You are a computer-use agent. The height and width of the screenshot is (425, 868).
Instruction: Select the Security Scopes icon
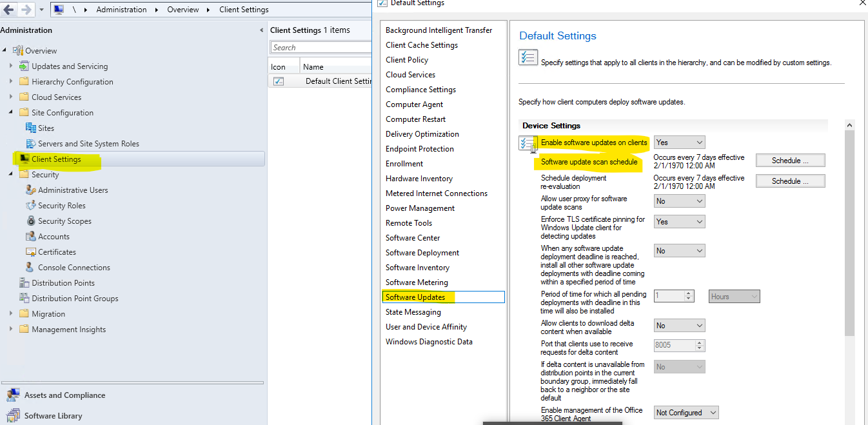[31, 221]
